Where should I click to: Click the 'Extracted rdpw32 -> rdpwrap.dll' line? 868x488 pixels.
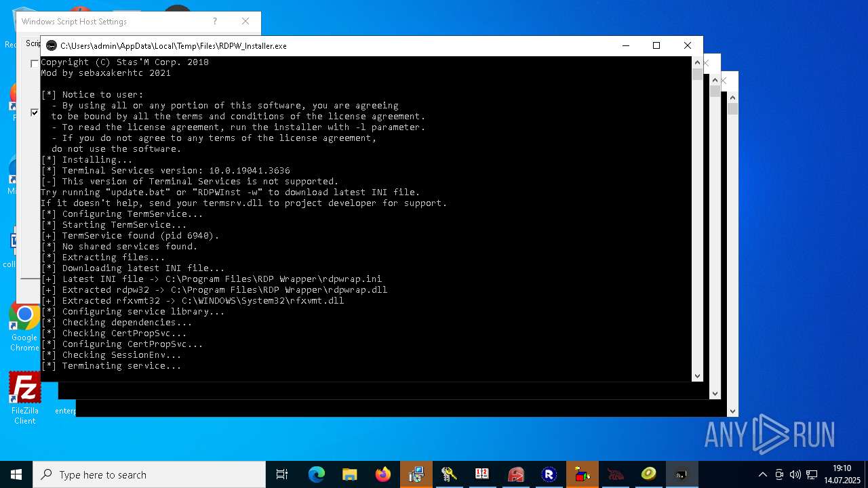tap(214, 290)
